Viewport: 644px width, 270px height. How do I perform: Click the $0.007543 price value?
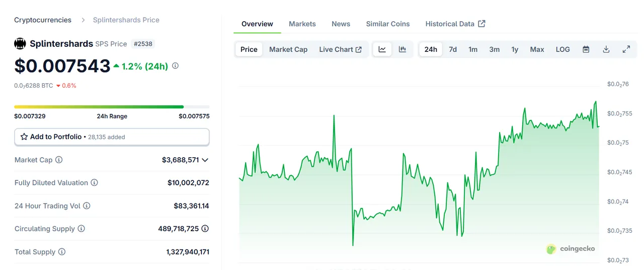(x=62, y=66)
